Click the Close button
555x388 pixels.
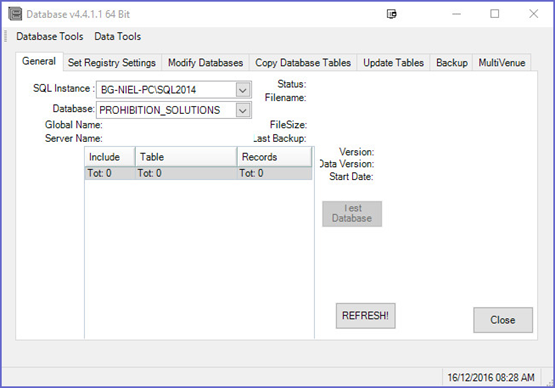coord(503,320)
